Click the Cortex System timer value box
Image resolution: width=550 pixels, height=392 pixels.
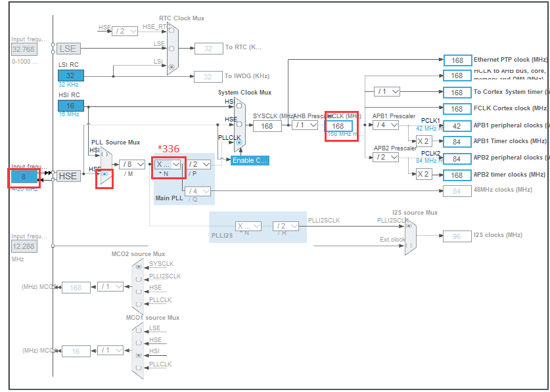coord(457,93)
